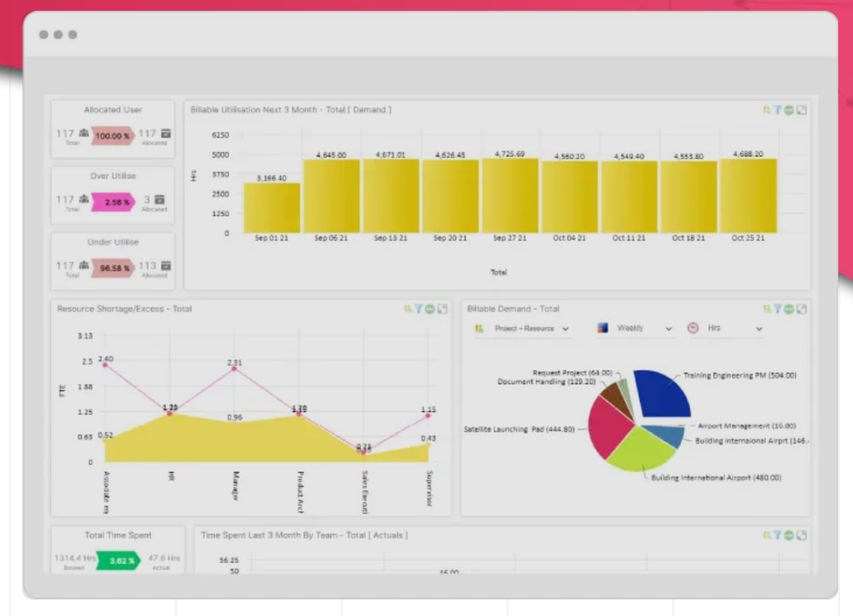The image size is (853, 616).
Task: Click the red Satellite Launching Pad pie slice
Action: tap(609, 427)
